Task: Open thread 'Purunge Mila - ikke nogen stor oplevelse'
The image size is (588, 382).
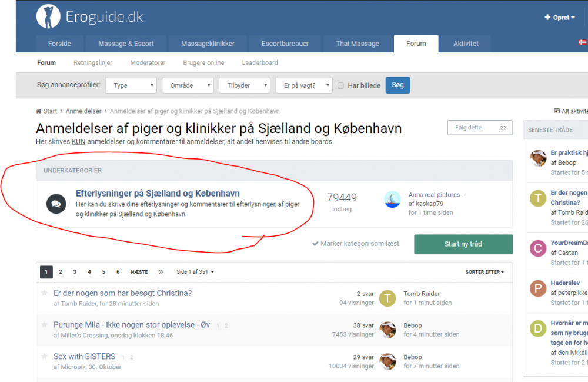Action: 132,324
